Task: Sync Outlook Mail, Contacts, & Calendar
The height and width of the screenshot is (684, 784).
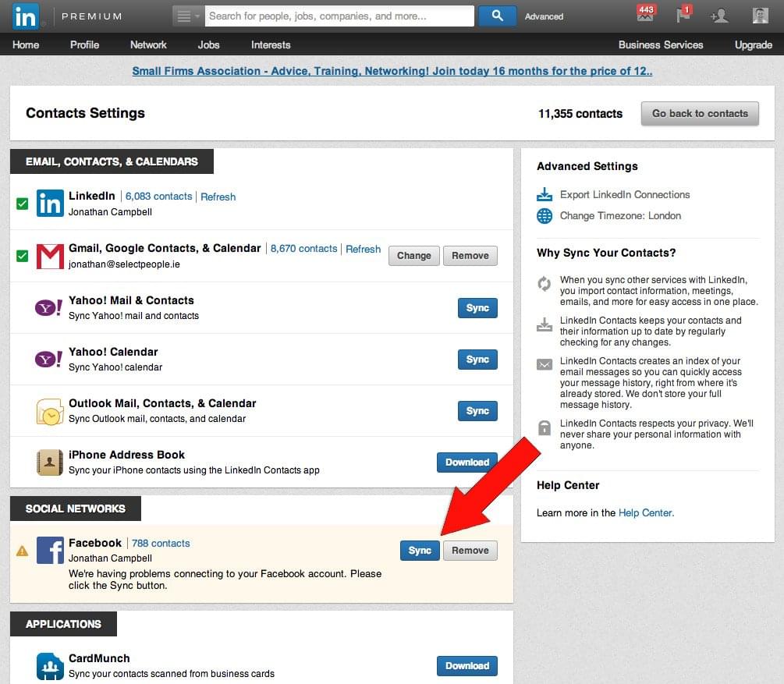Action: [477, 411]
